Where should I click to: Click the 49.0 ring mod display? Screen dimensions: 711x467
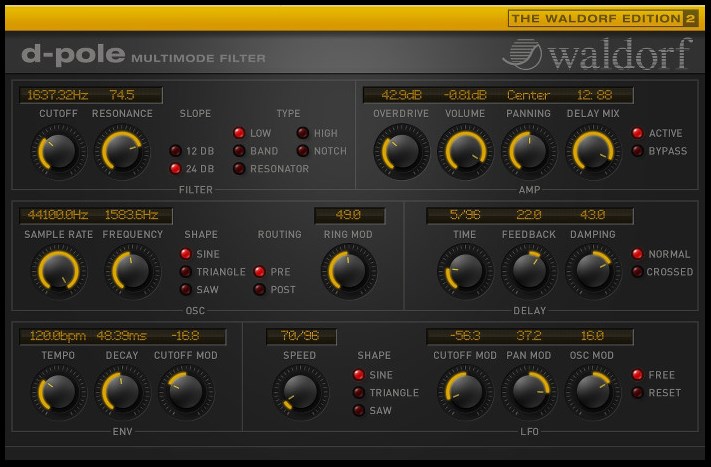point(348,214)
